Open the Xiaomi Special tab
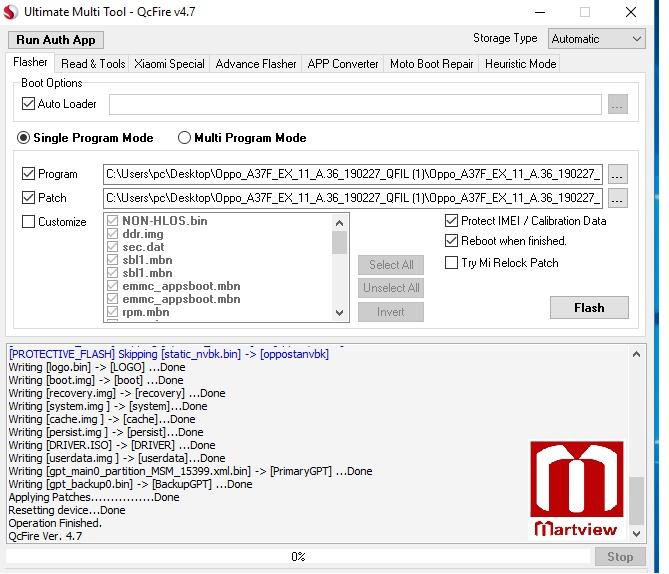Image resolution: width=669 pixels, height=574 pixels. [169, 64]
